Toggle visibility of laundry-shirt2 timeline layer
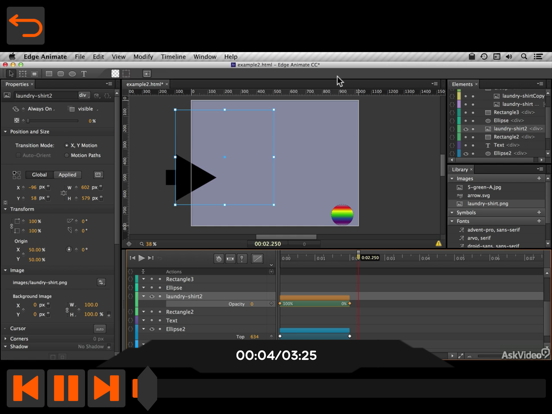This screenshot has width=552, height=414. [152, 296]
